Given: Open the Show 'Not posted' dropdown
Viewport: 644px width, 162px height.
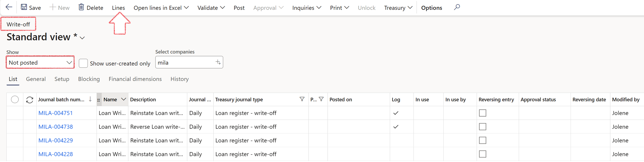Looking at the screenshot, I should [x=40, y=63].
